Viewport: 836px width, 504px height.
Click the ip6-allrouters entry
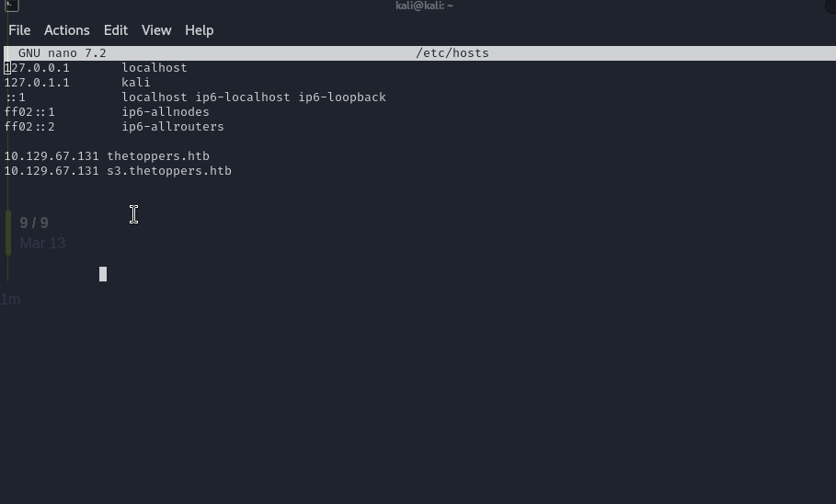[x=173, y=127]
